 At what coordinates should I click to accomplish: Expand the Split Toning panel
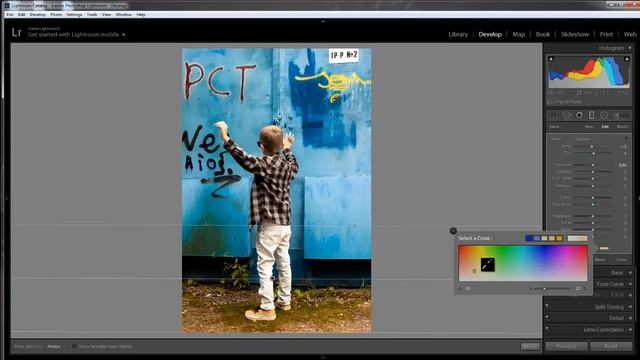(x=630, y=307)
